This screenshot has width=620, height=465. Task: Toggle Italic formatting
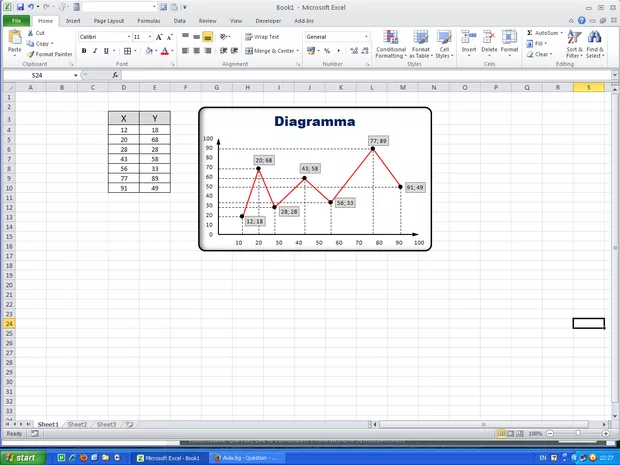coord(95,51)
